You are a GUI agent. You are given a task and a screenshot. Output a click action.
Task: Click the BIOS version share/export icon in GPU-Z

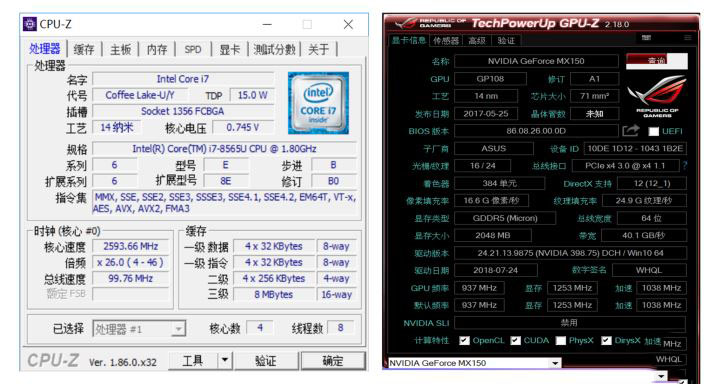[630, 131]
